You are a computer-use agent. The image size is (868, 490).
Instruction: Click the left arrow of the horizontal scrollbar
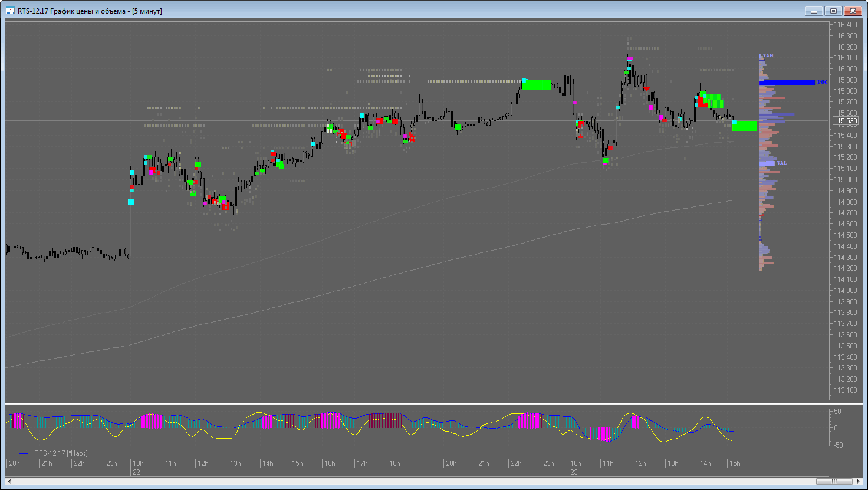[x=9, y=482]
